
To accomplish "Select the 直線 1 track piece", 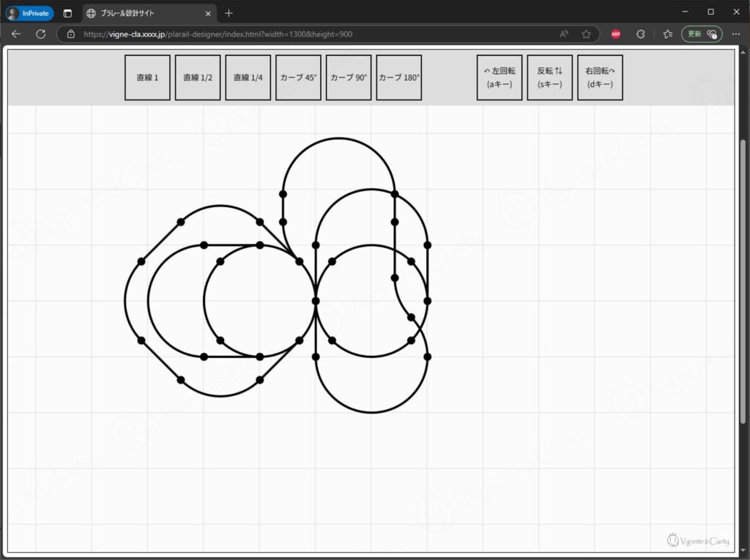I will (147, 78).
